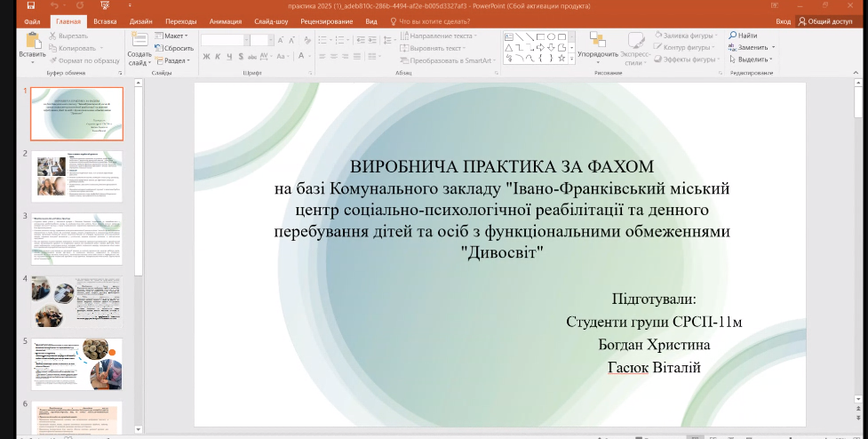
Task: Toggle align text left
Action: pyautogui.click(x=323, y=57)
